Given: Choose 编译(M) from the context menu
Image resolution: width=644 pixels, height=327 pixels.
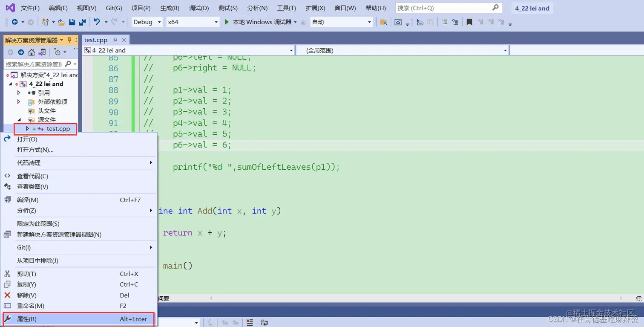Looking at the screenshot, I should [x=79, y=200].
